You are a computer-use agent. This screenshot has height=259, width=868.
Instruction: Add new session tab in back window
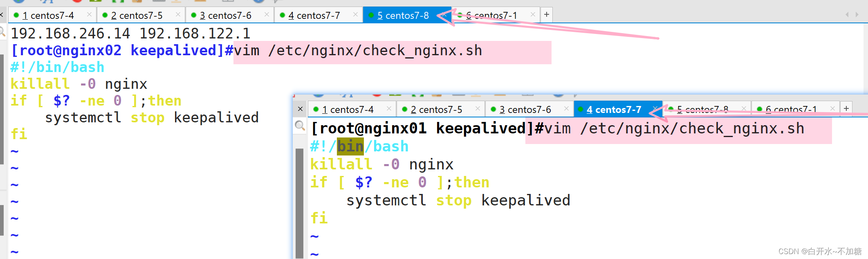(547, 15)
